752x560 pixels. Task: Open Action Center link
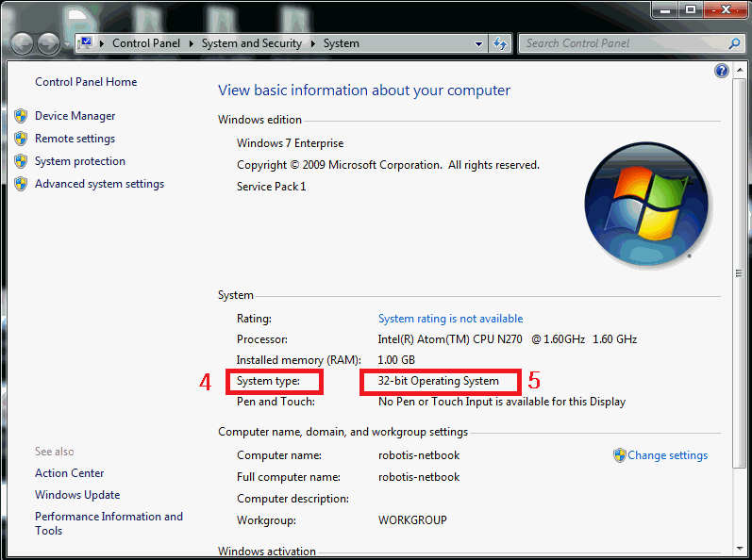69,473
